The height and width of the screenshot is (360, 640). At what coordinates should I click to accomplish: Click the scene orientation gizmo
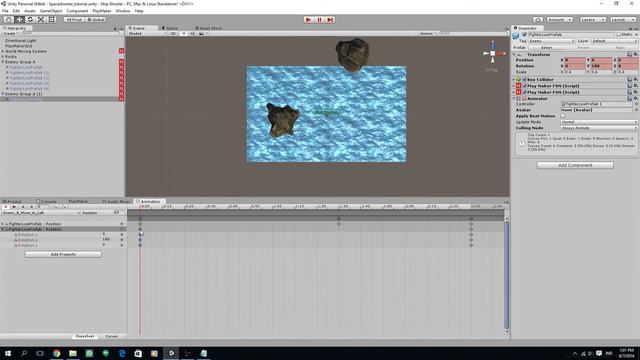click(493, 53)
